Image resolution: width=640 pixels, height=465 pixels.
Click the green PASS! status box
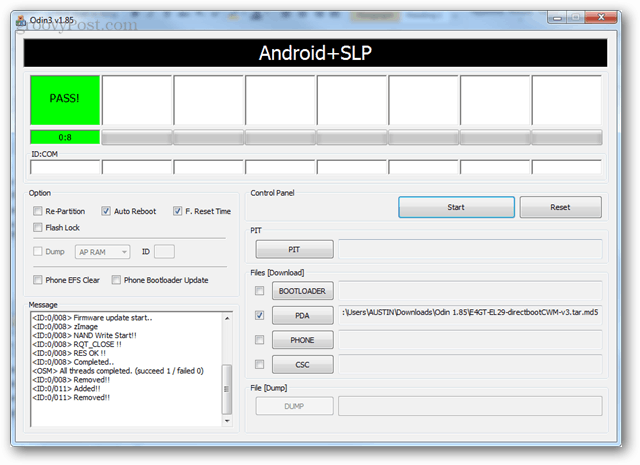(x=65, y=100)
